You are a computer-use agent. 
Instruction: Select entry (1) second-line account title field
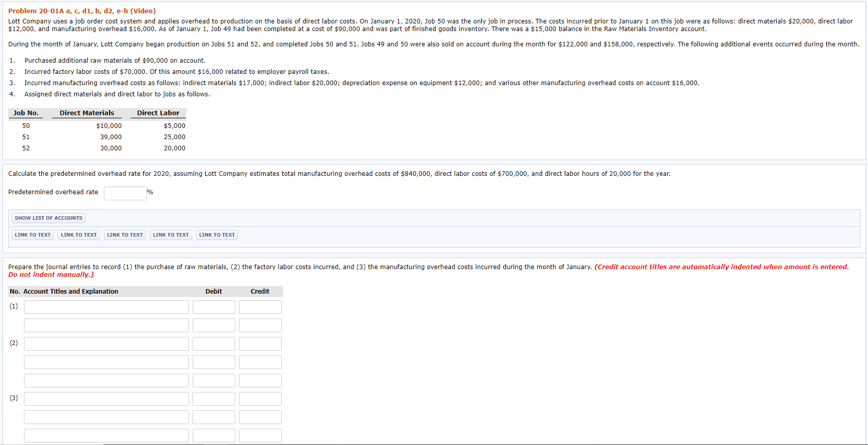106,325
